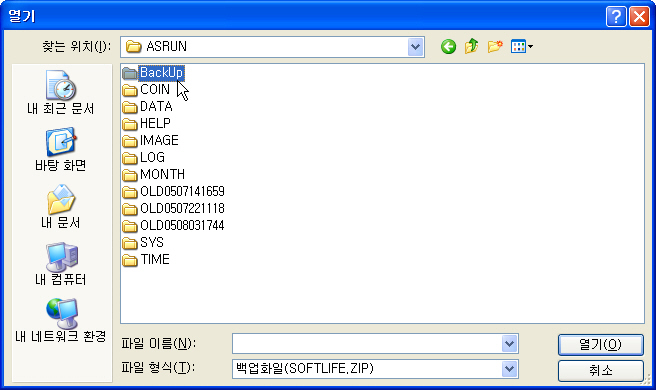Select the MONTH folder icon

coord(130,175)
